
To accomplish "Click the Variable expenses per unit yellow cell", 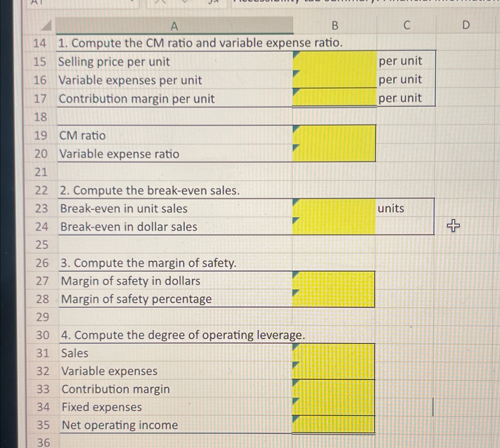I will [335, 79].
